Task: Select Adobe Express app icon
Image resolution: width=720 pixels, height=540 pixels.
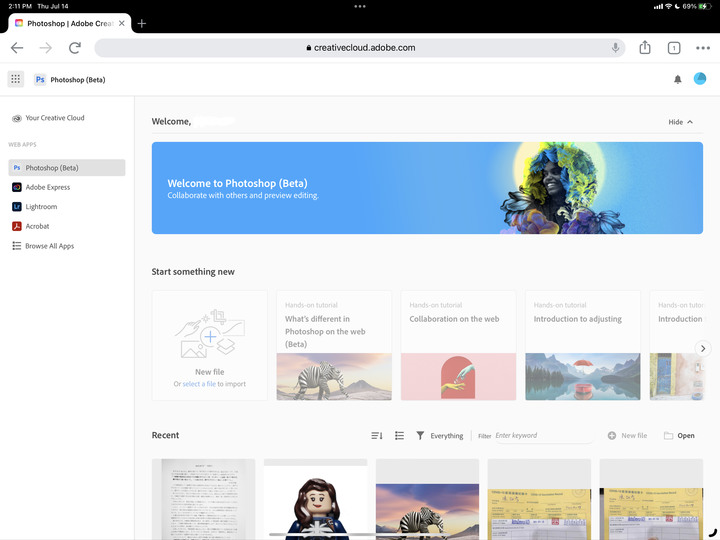Action: coord(17,187)
